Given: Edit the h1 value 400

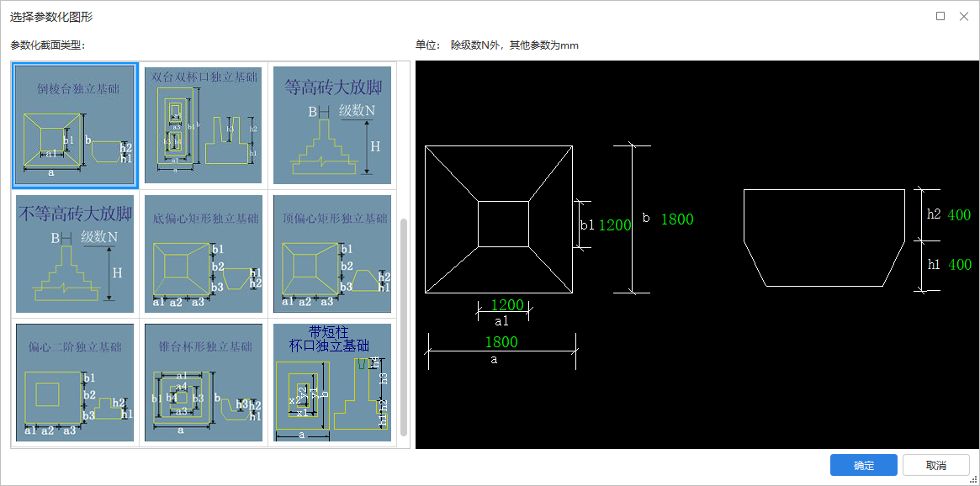Looking at the screenshot, I should [960, 265].
